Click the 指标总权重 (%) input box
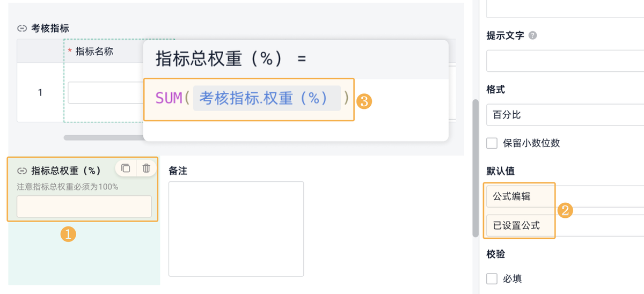The image size is (644, 294). 84,207
